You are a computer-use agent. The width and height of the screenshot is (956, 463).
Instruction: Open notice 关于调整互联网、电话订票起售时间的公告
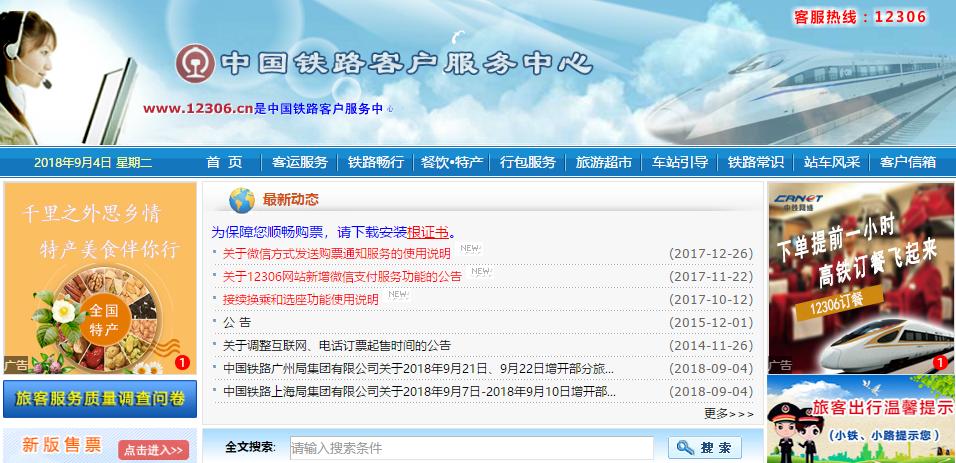337,346
